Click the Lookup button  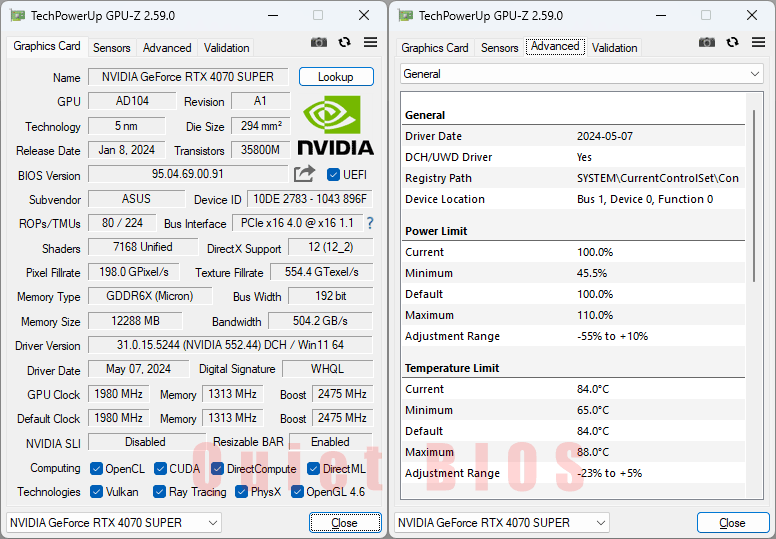[336, 77]
